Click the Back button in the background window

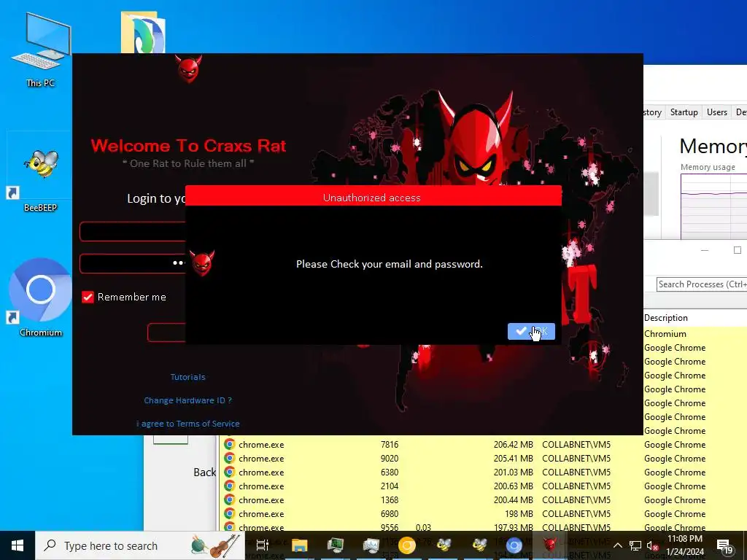point(204,472)
